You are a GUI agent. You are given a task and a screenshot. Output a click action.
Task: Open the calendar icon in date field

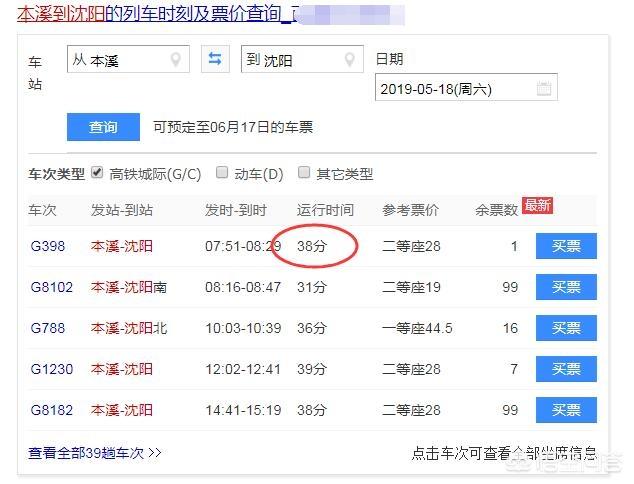click(543, 89)
